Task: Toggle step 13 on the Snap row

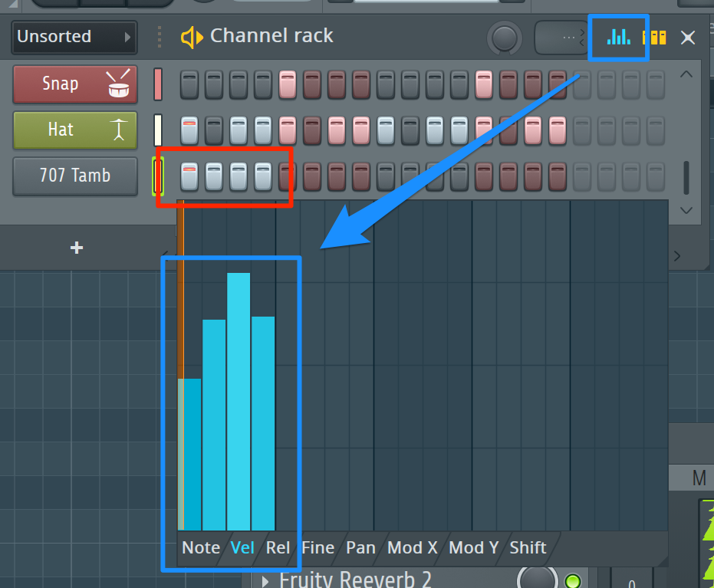Action: pos(484,84)
